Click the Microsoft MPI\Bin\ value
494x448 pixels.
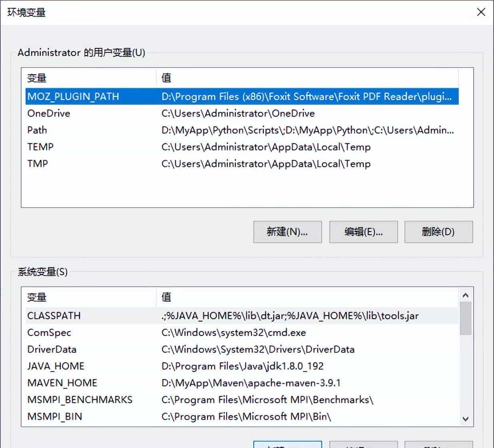[246, 416]
